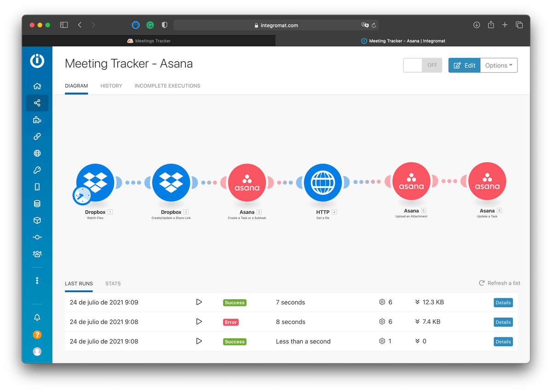Open Connections link icon in sidebar
The image size is (552, 392).
[37, 136]
